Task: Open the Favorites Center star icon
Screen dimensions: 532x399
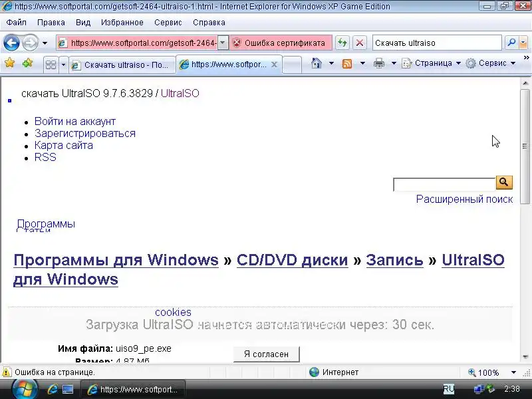Action: (10, 63)
